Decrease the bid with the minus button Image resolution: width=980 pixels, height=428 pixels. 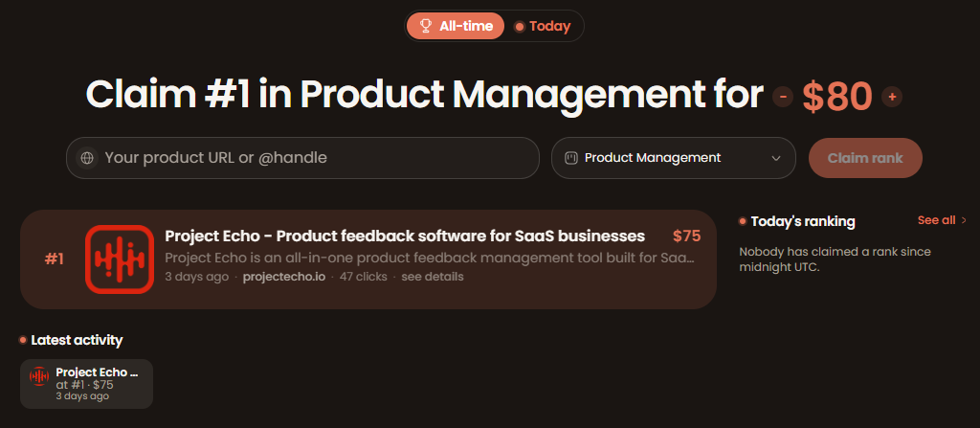tap(783, 97)
